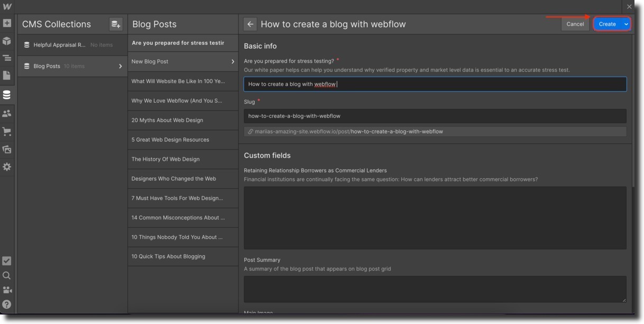Screen dimensions: 644x324
Task: Click the blog title input field
Action: pos(435,84)
